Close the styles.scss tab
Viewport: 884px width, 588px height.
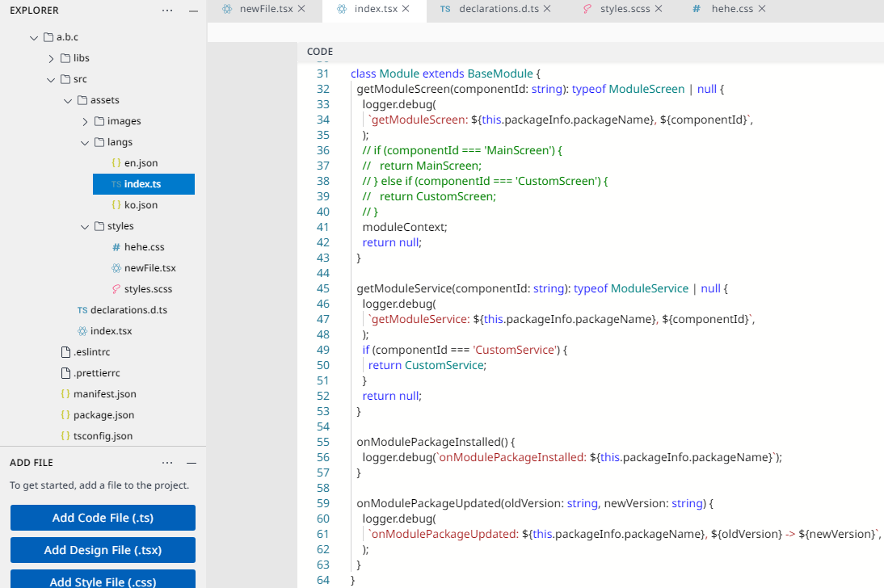[x=659, y=8]
